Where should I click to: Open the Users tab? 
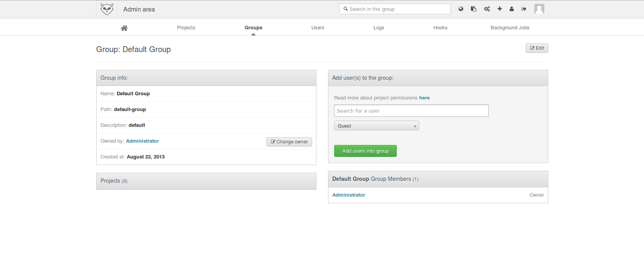tap(318, 28)
